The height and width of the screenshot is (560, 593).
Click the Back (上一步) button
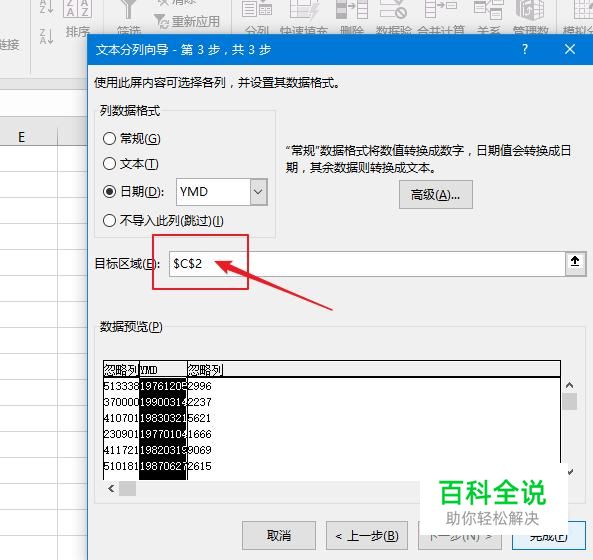(367, 535)
